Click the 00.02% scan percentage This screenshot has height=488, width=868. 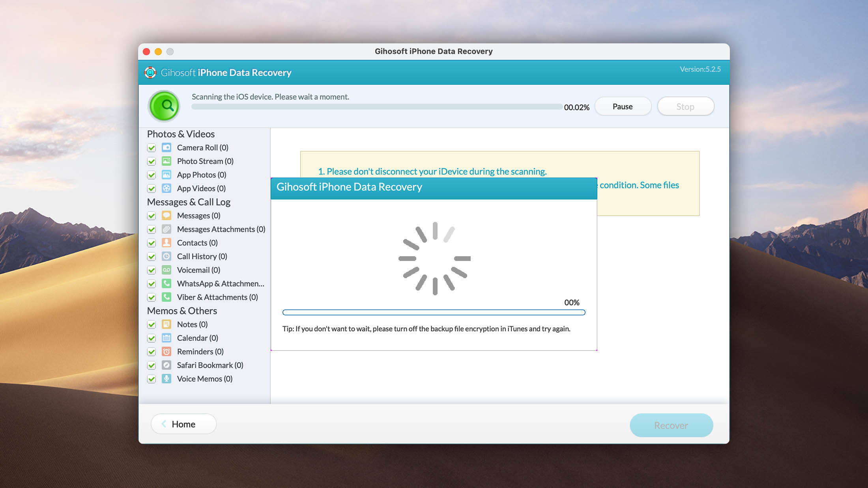pyautogui.click(x=576, y=107)
